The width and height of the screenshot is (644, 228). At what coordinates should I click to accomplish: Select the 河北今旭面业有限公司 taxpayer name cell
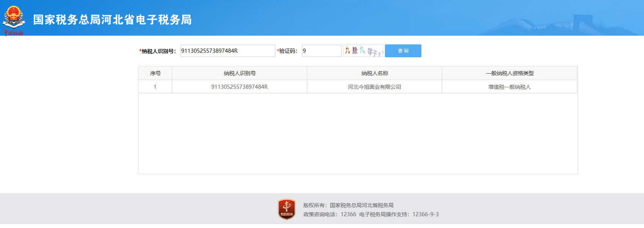coord(374,87)
